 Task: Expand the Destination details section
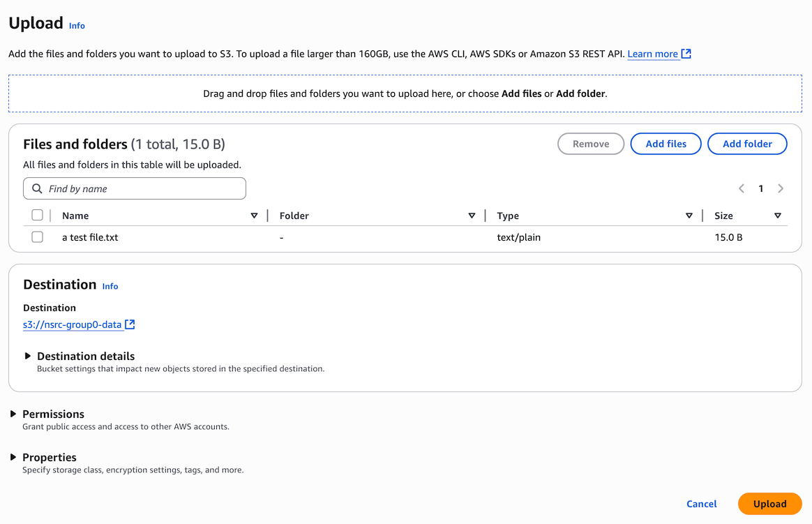[x=28, y=356]
